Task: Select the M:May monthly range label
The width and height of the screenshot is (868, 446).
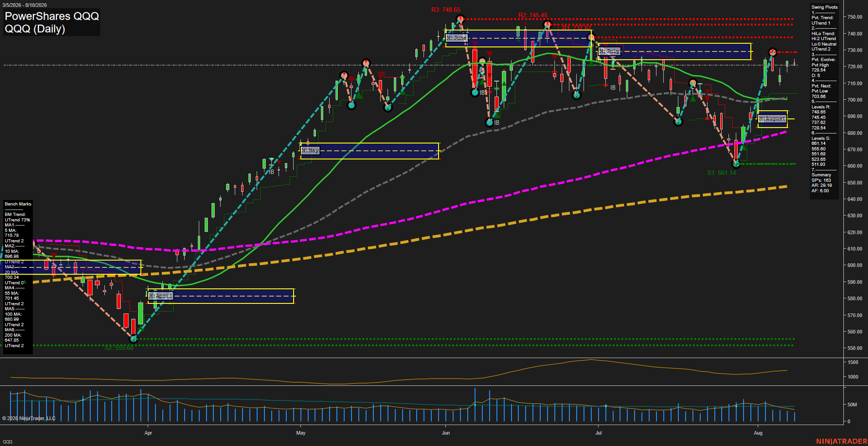Action: (x=310, y=150)
